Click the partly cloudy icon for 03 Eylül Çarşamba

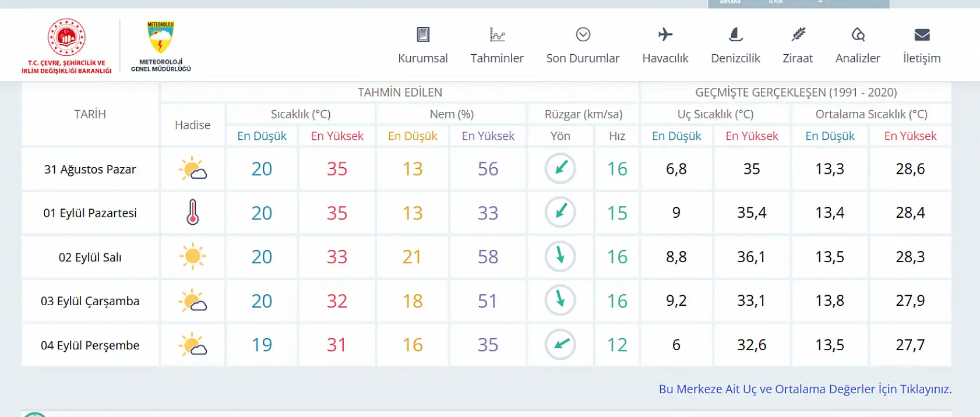click(192, 301)
